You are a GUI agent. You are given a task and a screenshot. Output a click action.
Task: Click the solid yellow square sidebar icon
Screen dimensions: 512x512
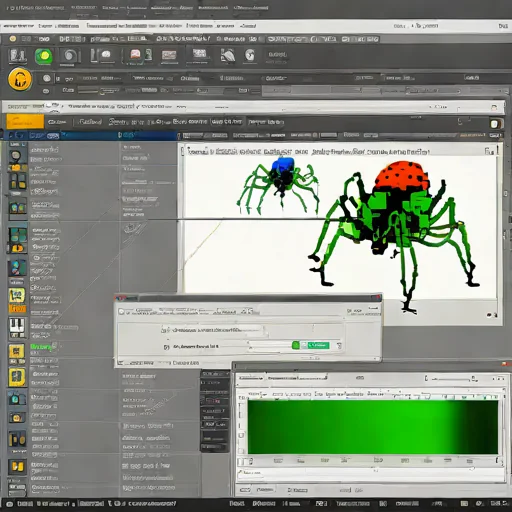coord(17,377)
